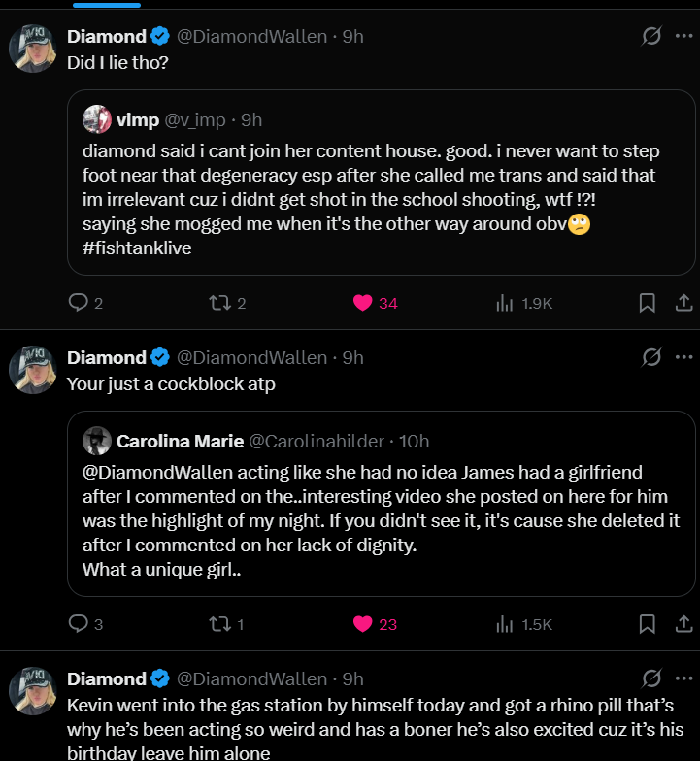The image size is (700, 761).
Task: Repost the "Did I lie tho?" tweet
Action: [227, 303]
